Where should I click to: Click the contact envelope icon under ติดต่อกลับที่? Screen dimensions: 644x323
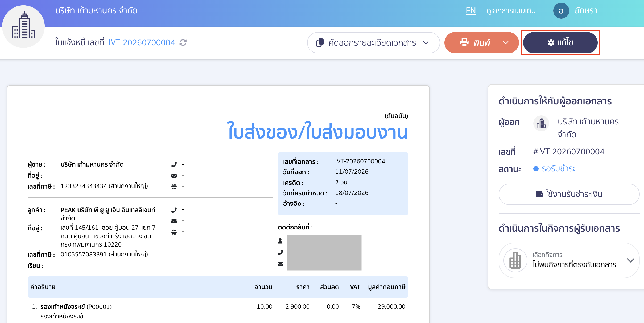coord(280,264)
